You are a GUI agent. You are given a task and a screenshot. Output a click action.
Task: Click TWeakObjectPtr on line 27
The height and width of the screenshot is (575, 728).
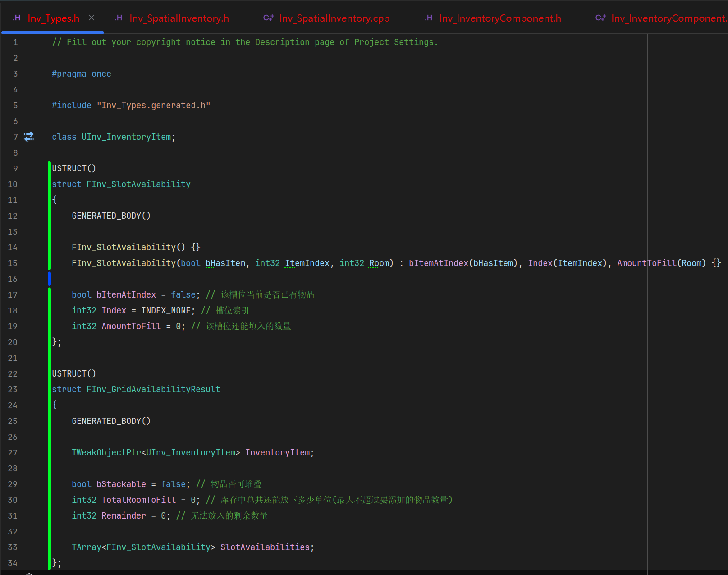[106, 453]
